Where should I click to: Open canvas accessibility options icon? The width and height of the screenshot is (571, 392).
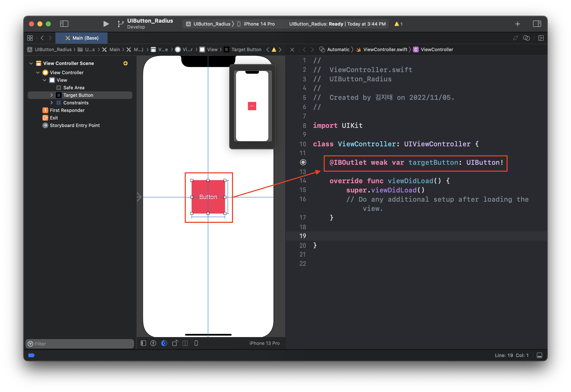pyautogui.click(x=153, y=343)
